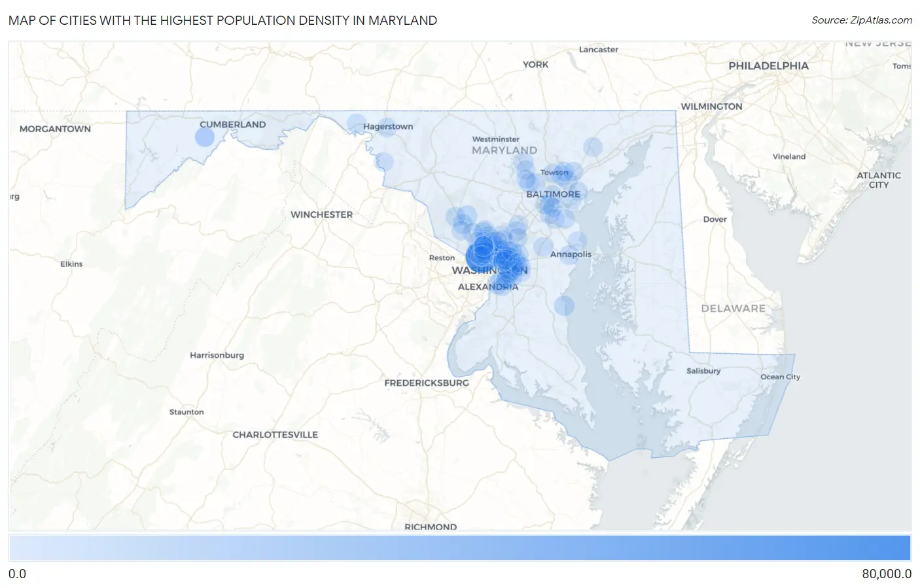Click the Dover map label
Viewport: 920px width, 588px height.
pos(715,219)
